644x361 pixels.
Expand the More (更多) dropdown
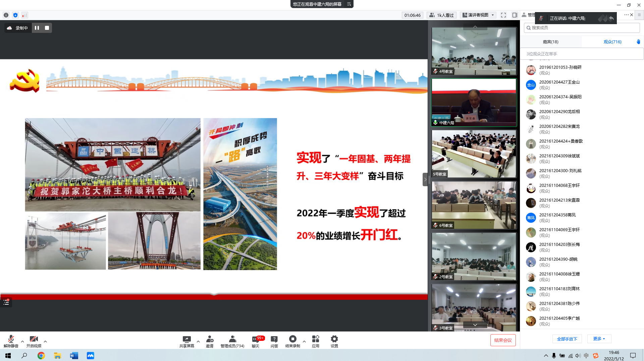[x=599, y=339]
